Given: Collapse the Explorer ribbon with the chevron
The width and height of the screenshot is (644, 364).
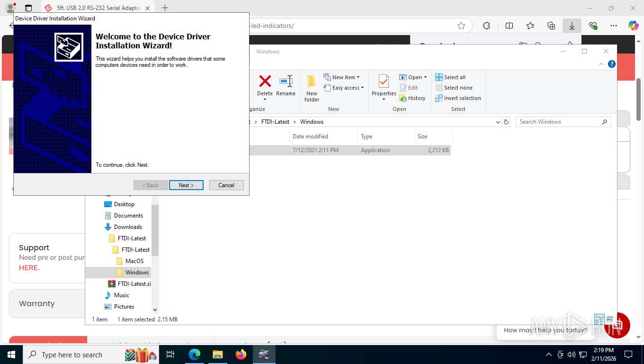Looking at the screenshot, I should coord(601,64).
